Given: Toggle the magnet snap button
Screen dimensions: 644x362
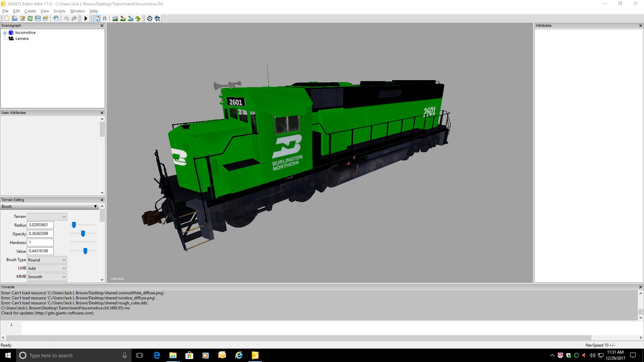Looking at the screenshot, I should click(x=105, y=18).
